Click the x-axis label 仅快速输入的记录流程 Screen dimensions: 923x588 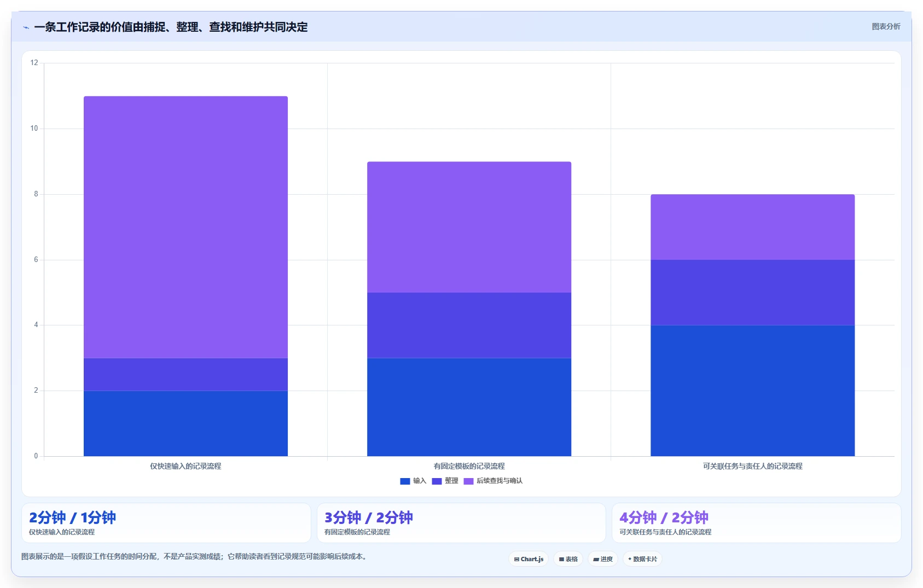point(185,466)
